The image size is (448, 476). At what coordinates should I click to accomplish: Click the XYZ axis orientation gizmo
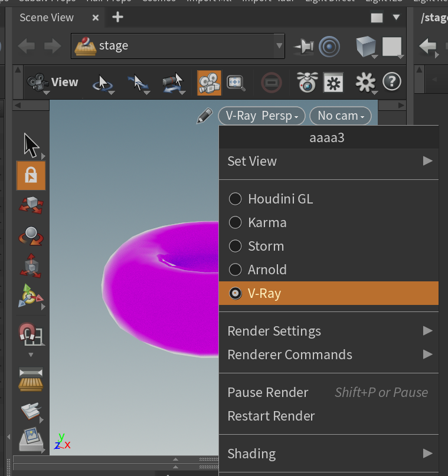pos(62,442)
